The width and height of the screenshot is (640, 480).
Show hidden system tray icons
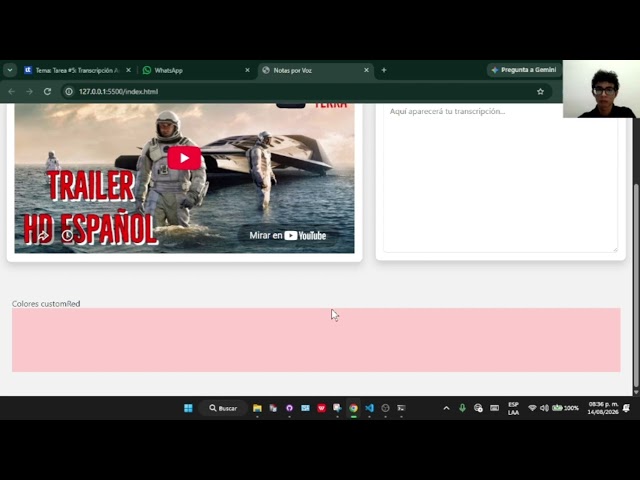447,408
